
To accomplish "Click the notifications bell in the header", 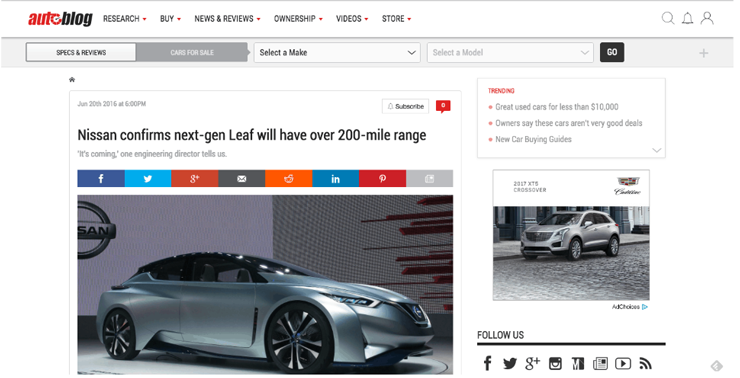I will 688,19.
